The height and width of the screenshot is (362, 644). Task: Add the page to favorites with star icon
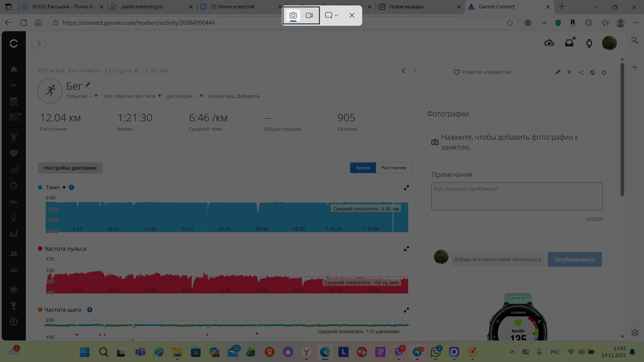[510, 23]
